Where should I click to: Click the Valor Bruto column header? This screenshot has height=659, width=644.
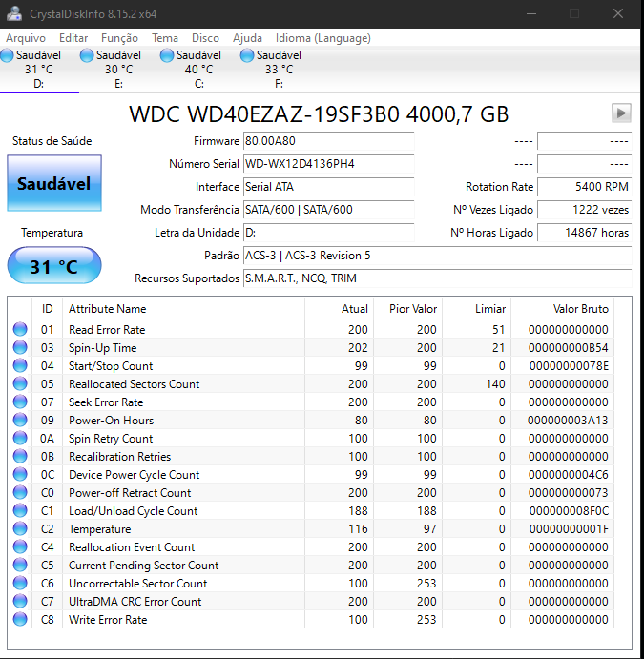pos(563,309)
